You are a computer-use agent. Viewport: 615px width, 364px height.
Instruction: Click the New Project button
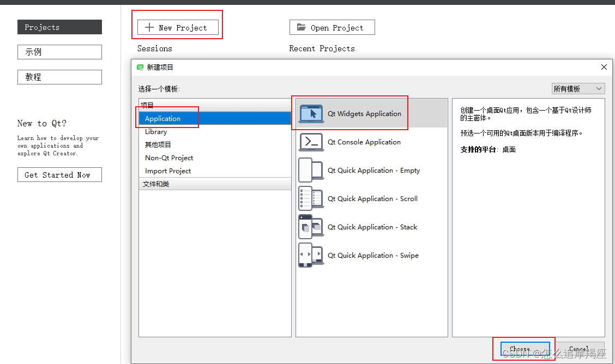178,27
